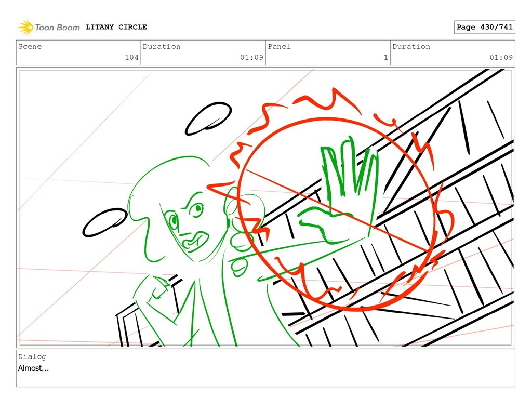
Task: Click the Toon Boom logo
Action: 48,27
